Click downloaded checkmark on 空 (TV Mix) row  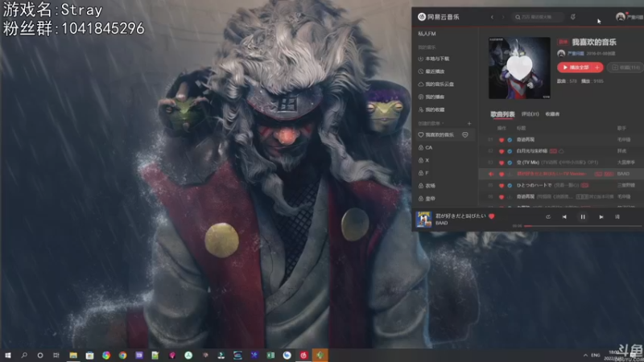pyautogui.click(x=510, y=162)
